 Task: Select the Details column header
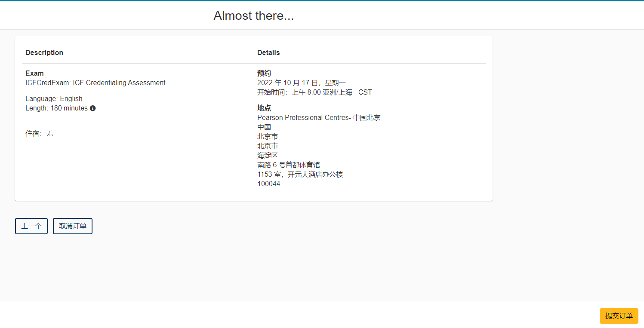[x=268, y=52]
